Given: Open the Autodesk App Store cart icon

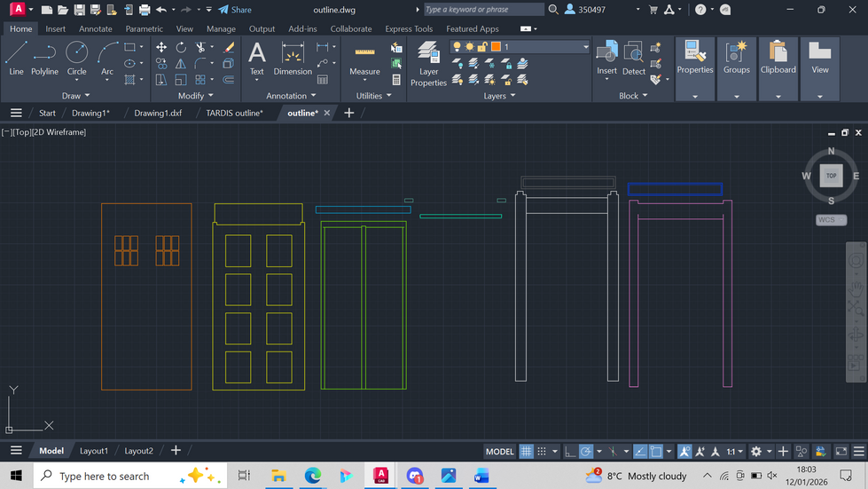Looking at the screenshot, I should click(x=653, y=10).
